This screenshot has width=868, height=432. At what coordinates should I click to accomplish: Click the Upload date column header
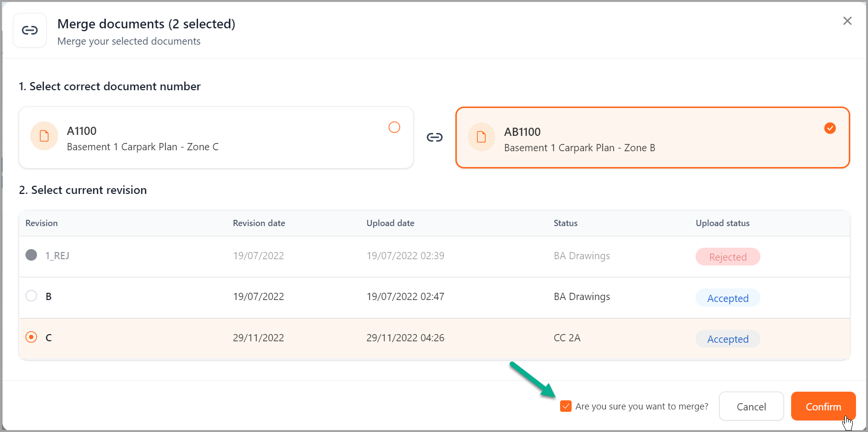390,223
